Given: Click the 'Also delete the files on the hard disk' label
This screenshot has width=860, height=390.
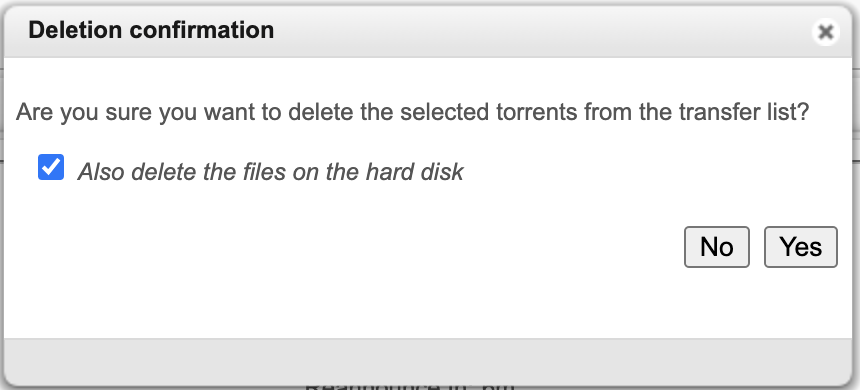Looking at the screenshot, I should pyautogui.click(x=270, y=172).
